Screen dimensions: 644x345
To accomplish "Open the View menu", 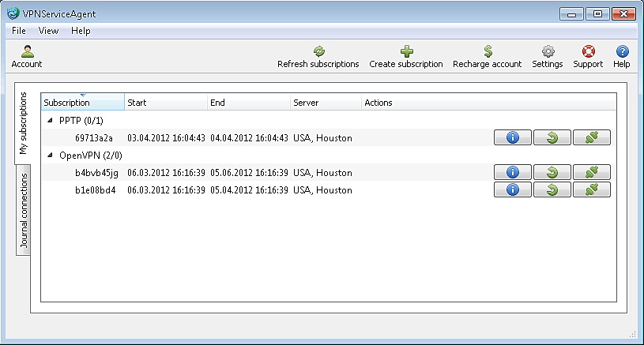I will pos(48,31).
